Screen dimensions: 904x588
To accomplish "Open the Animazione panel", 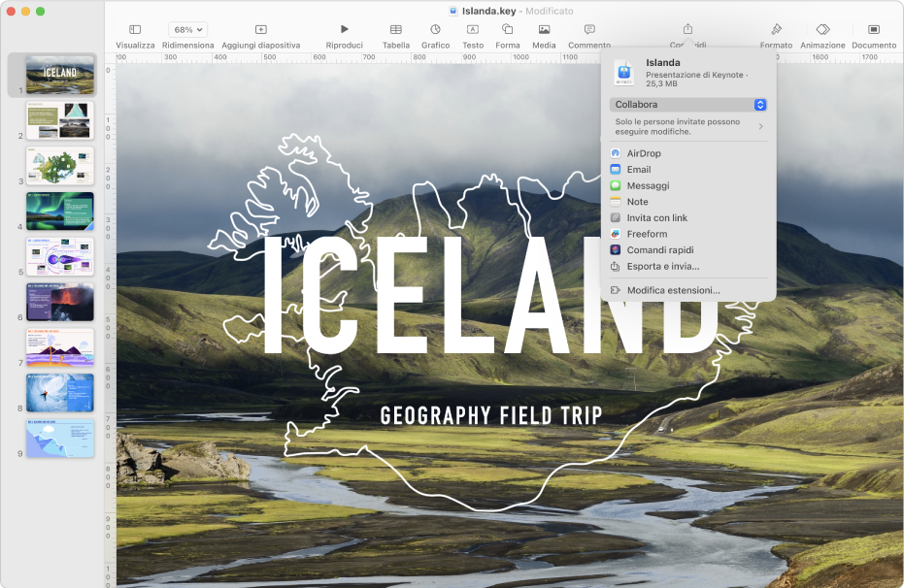I will 822,30.
